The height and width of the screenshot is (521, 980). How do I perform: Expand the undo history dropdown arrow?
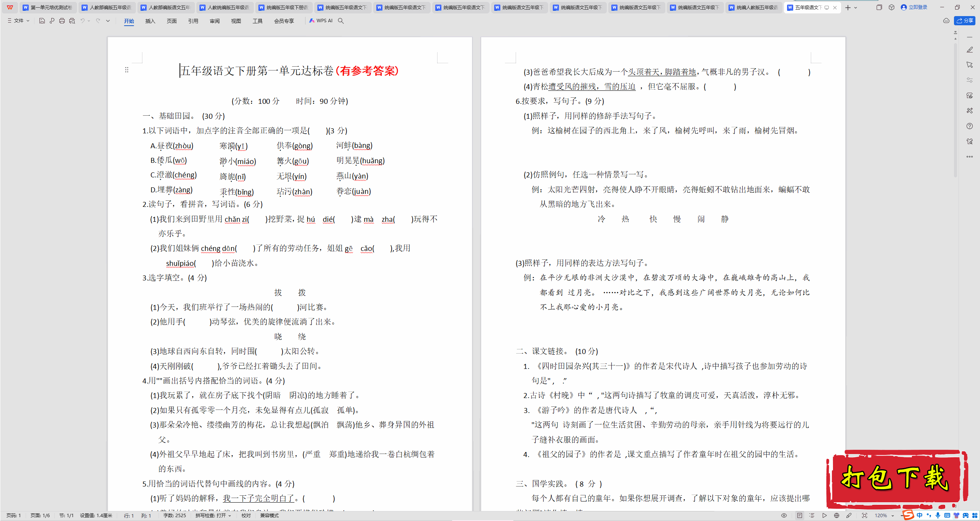coord(89,21)
